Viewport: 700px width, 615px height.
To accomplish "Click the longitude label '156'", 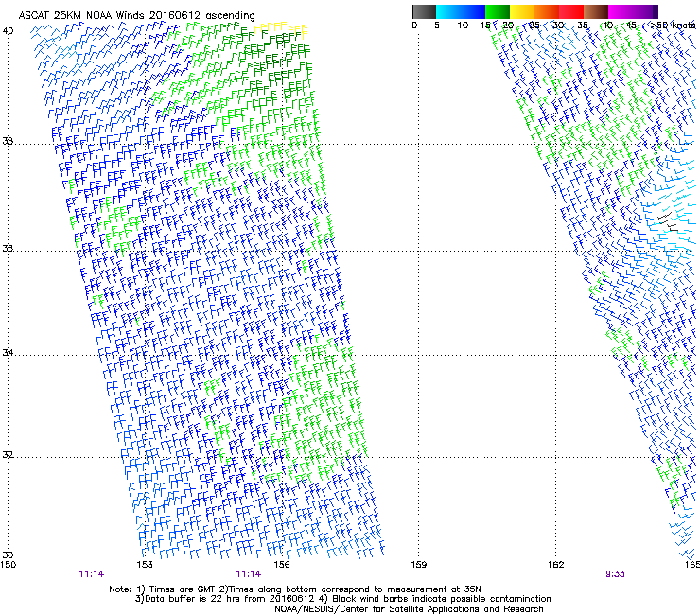I will pos(282,565).
